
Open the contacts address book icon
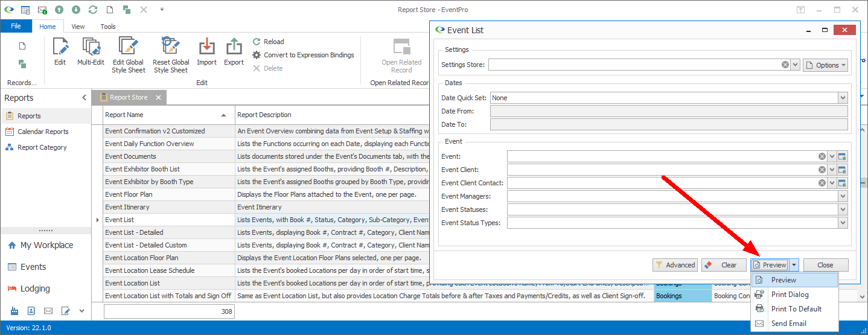(x=31, y=311)
